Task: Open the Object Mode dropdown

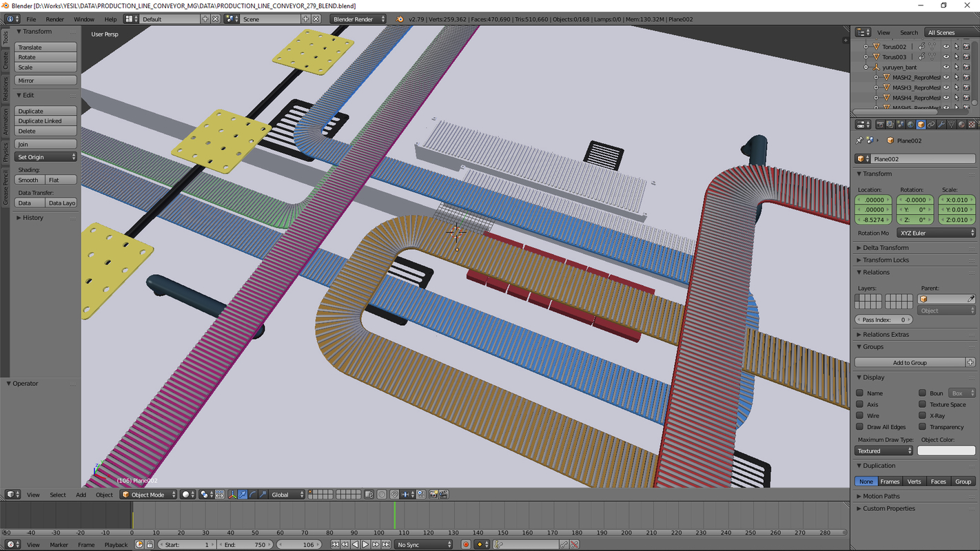Action: tap(149, 495)
